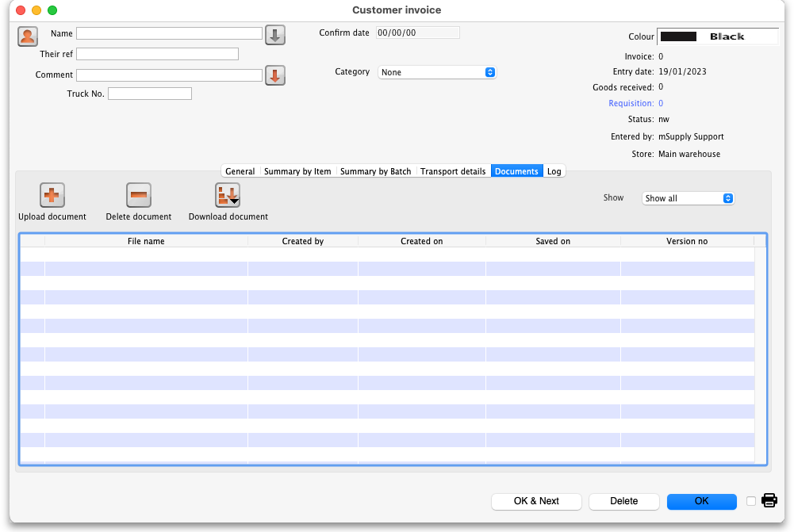Click the orange down-arrow next to Comment field
794x532 pixels.
(274, 75)
